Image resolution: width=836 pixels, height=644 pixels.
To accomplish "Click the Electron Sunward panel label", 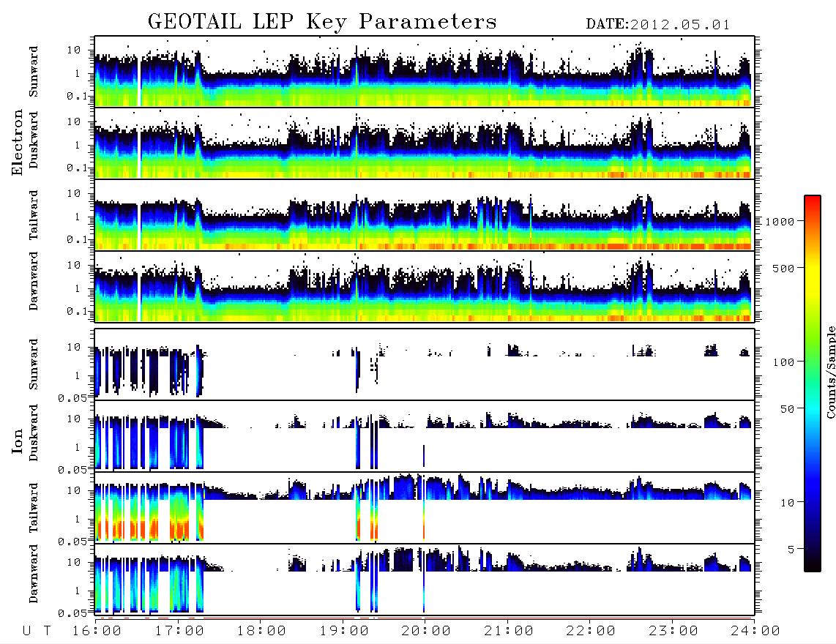I will (34, 72).
